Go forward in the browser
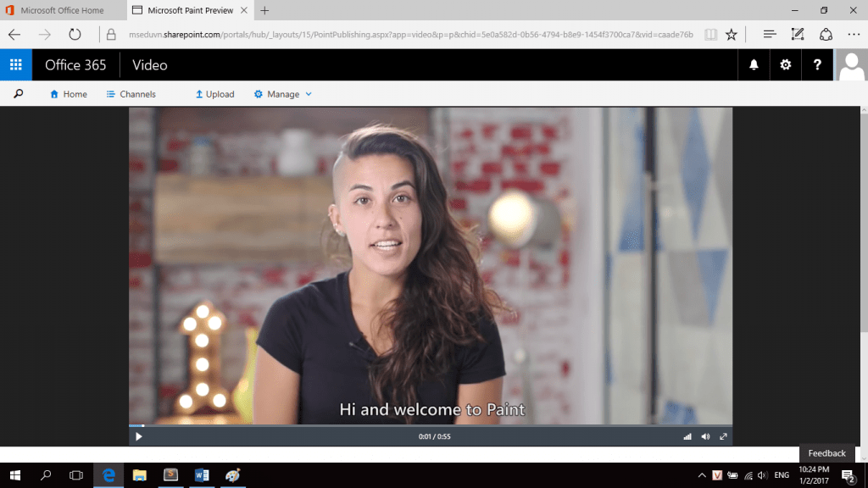This screenshot has height=488, width=868. tap(44, 34)
